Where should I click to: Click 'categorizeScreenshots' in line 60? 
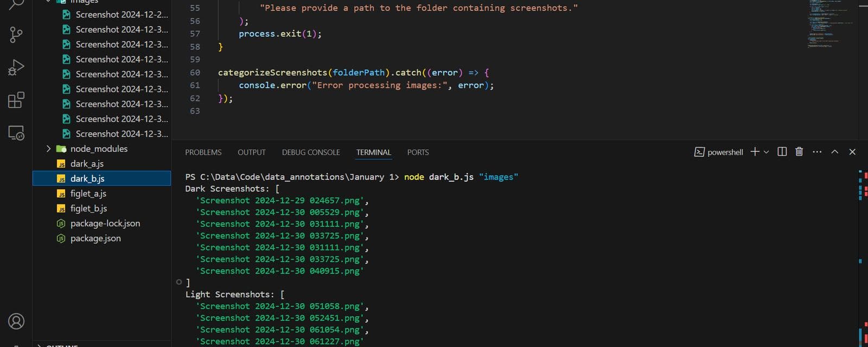(x=272, y=73)
